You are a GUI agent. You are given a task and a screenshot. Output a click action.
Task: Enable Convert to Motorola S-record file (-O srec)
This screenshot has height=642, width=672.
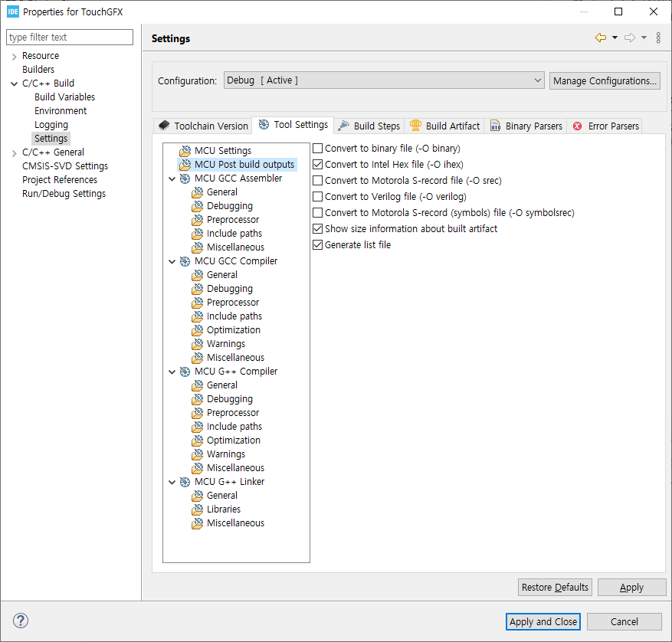[x=317, y=181]
